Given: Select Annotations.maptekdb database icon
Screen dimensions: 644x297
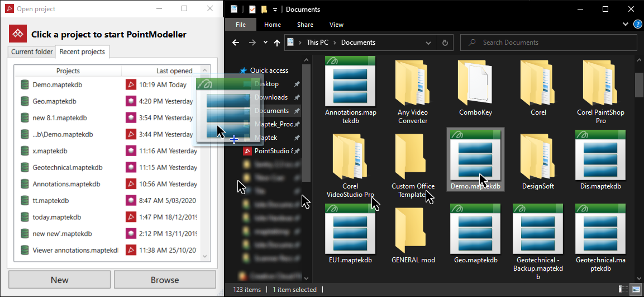Looking at the screenshot, I should [x=350, y=82].
